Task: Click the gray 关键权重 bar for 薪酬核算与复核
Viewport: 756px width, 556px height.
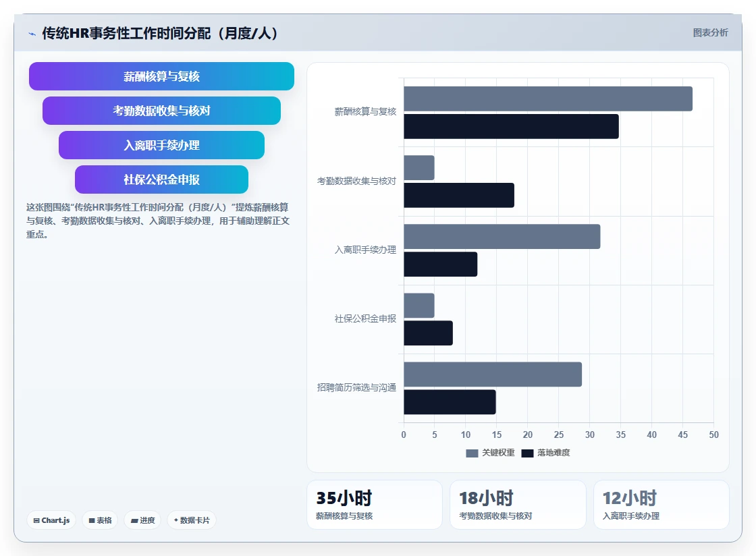Action: [548, 99]
